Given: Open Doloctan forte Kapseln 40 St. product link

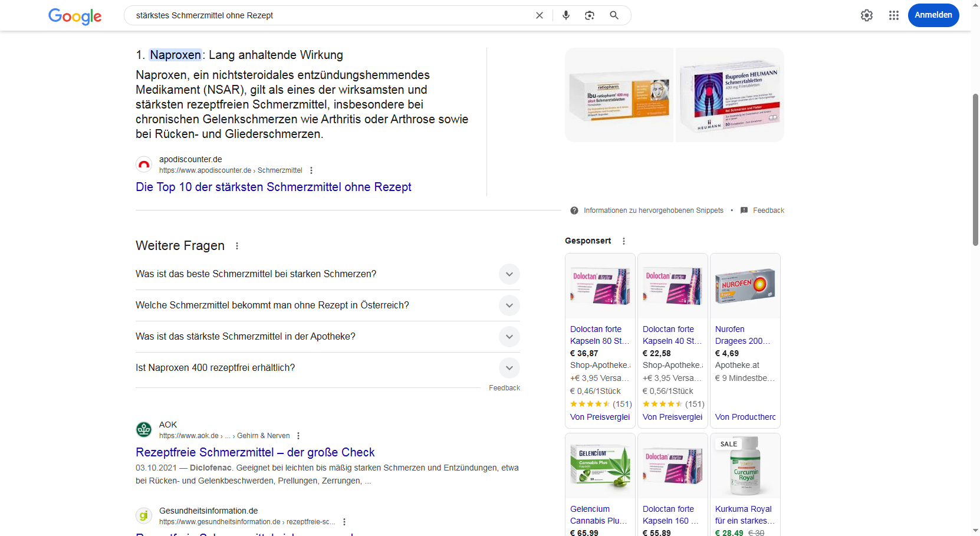Looking at the screenshot, I should pos(672,335).
